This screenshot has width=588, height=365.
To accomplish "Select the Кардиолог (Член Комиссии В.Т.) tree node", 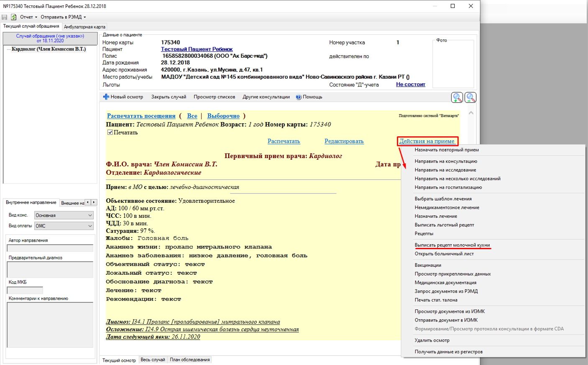I will pyautogui.click(x=49, y=49).
